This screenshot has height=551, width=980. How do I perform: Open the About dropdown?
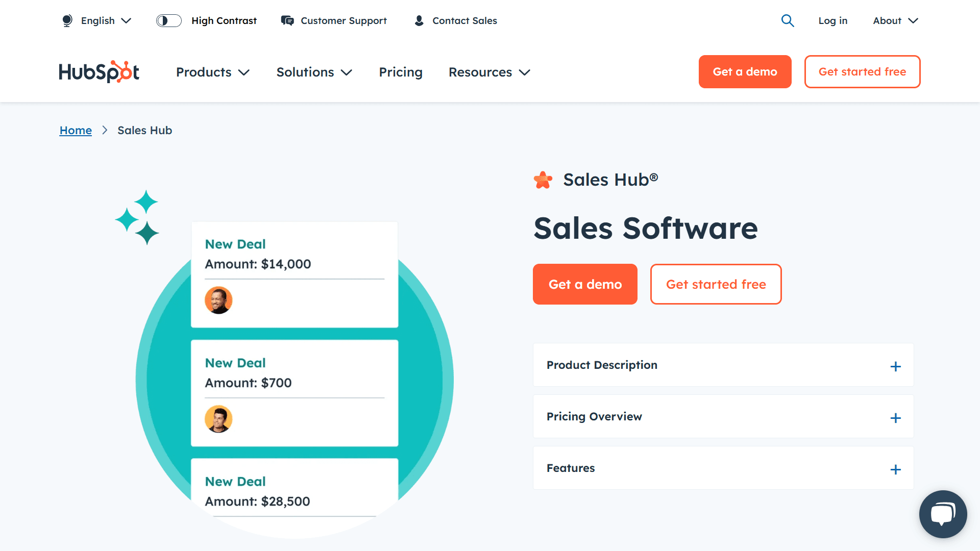click(x=895, y=21)
